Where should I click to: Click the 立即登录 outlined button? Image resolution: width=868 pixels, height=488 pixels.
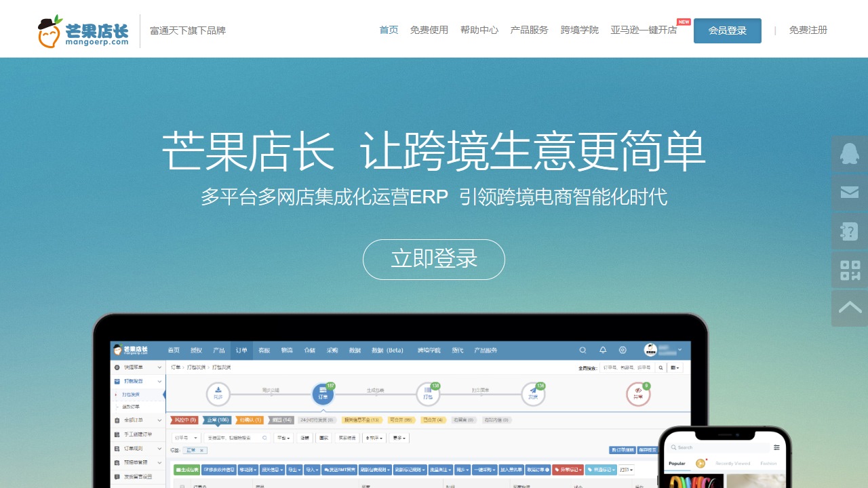click(x=434, y=260)
